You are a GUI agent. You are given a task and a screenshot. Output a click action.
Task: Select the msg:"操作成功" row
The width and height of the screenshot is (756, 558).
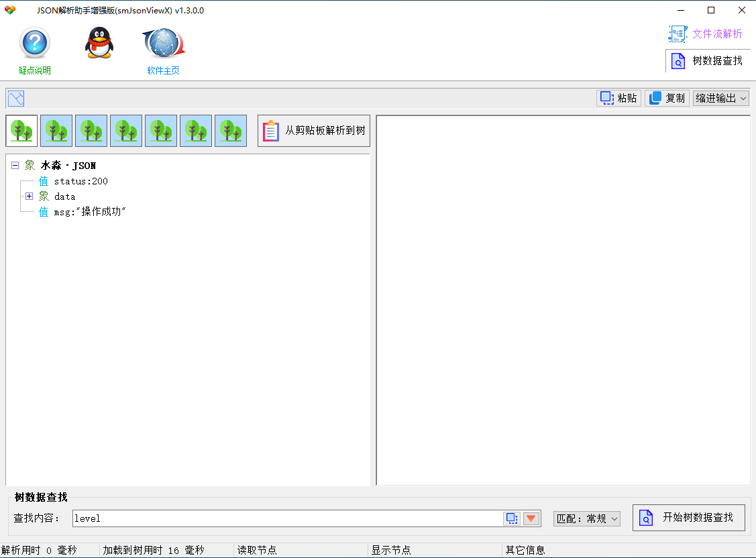pyautogui.click(x=90, y=212)
